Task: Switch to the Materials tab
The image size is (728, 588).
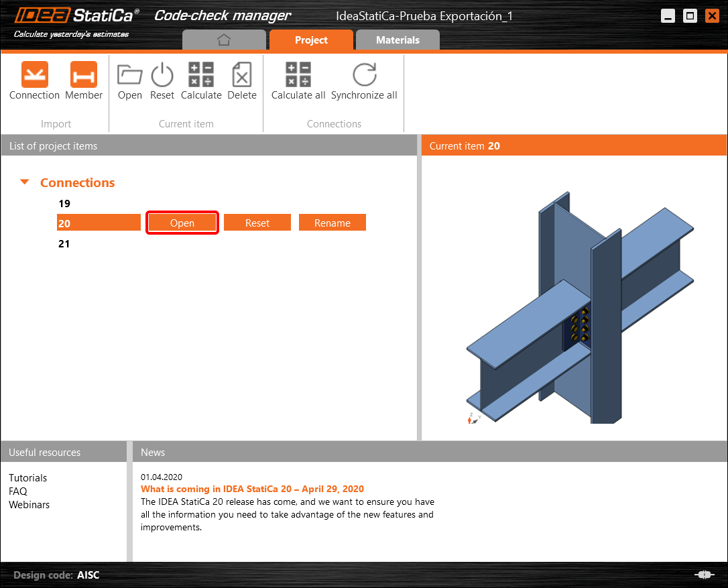Action: point(398,40)
